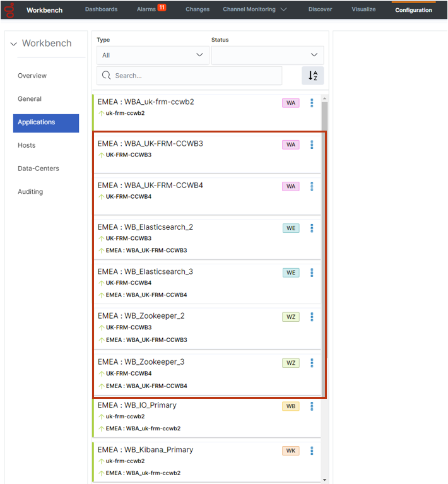Open Hosts in the sidebar

click(x=27, y=145)
